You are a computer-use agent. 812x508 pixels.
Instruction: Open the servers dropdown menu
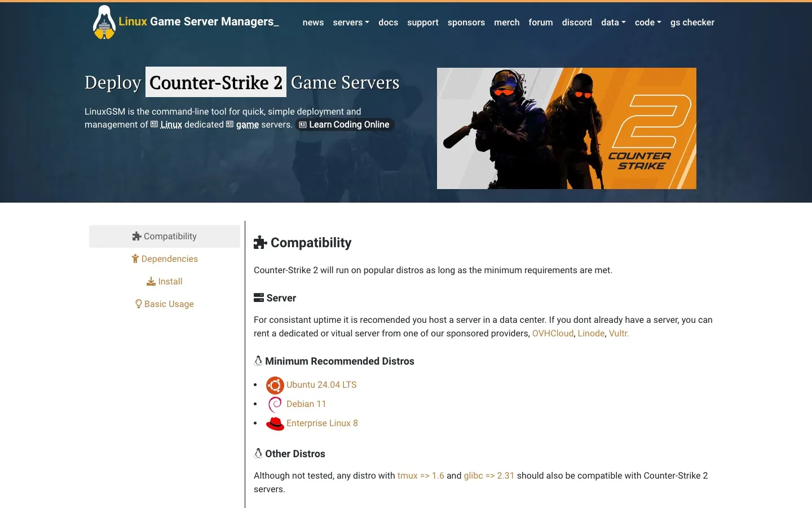(x=351, y=23)
